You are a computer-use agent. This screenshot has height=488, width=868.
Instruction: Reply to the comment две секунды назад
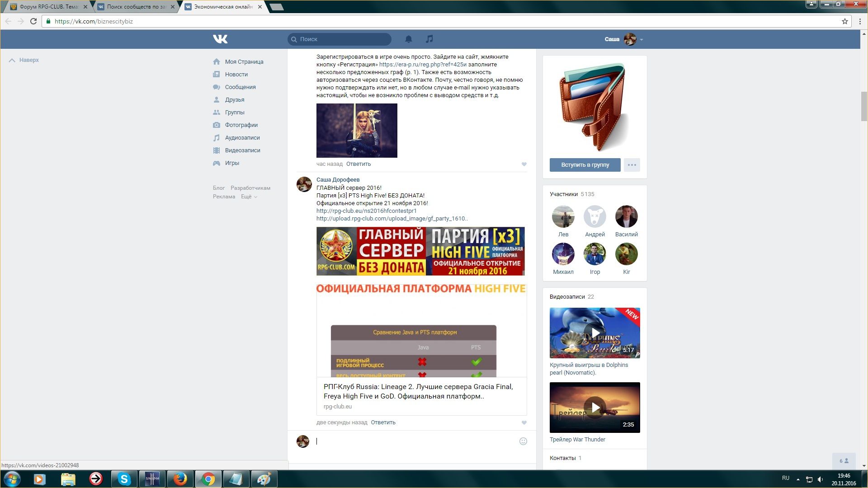[383, 422]
